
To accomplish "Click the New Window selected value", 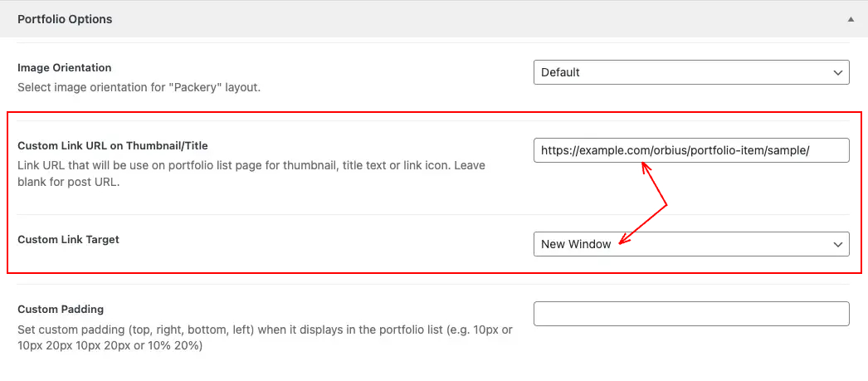I will pos(576,244).
